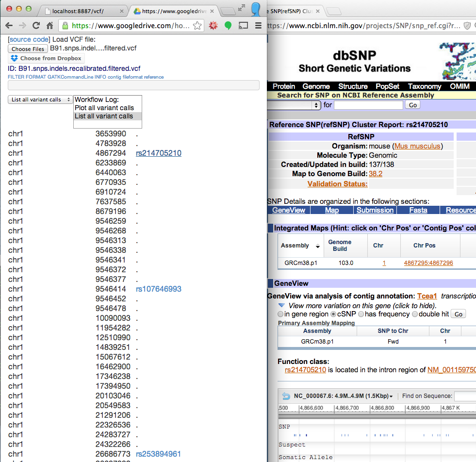Select the cSNP radio button

[333, 314]
